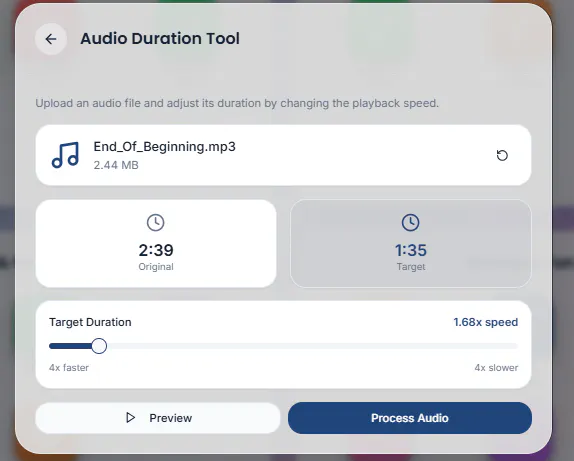Click the Audio Duration Tool title
574x461 pixels.
coord(160,39)
